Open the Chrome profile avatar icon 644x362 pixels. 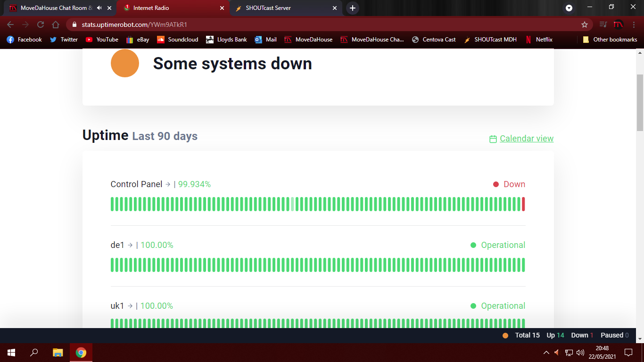tap(618, 25)
